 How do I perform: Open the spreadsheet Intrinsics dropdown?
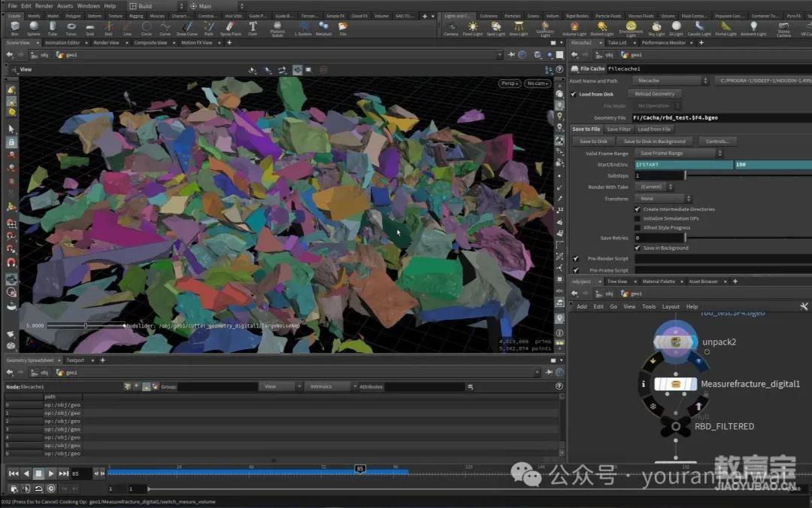[x=332, y=387]
